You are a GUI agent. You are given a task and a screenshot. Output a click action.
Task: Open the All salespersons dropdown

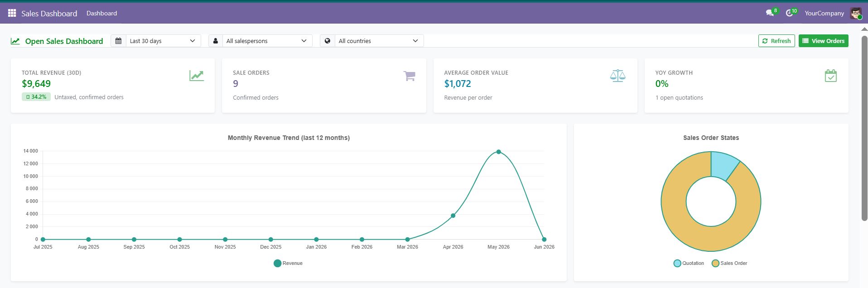point(267,41)
